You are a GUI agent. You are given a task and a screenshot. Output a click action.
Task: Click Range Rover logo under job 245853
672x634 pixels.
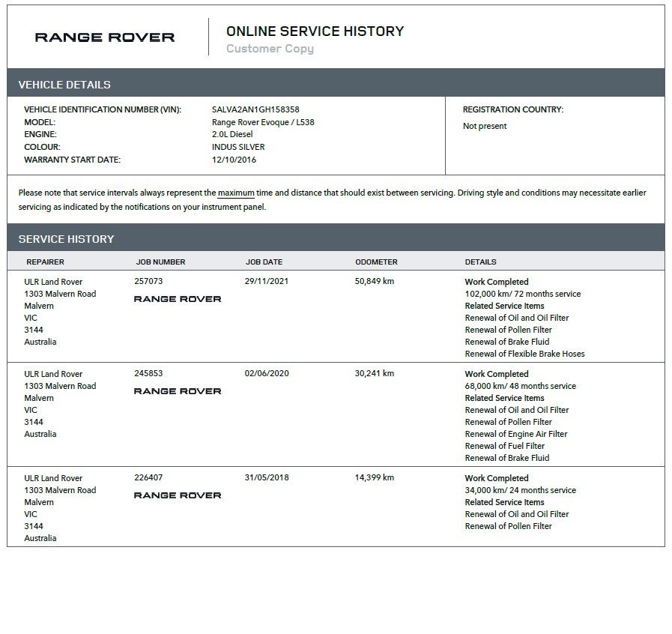pos(178,391)
